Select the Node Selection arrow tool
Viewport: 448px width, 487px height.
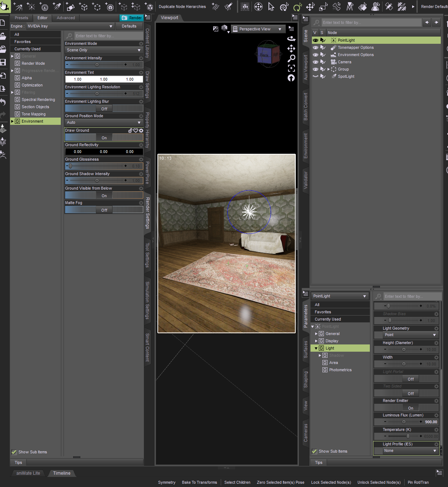pos(271,7)
